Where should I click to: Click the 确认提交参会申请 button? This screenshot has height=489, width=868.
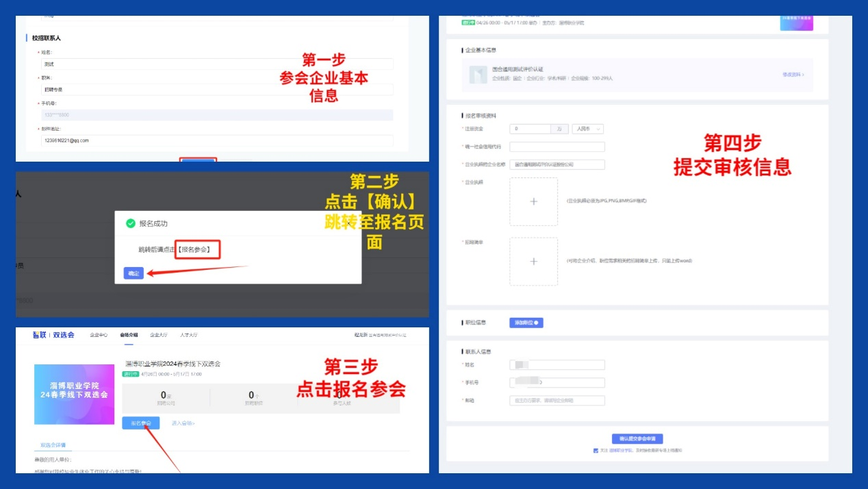[x=637, y=438]
